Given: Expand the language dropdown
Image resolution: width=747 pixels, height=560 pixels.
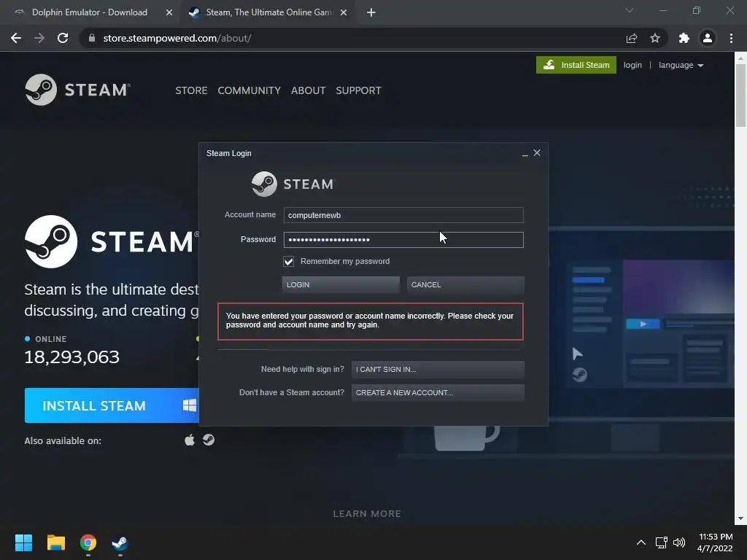Looking at the screenshot, I should click(x=681, y=65).
